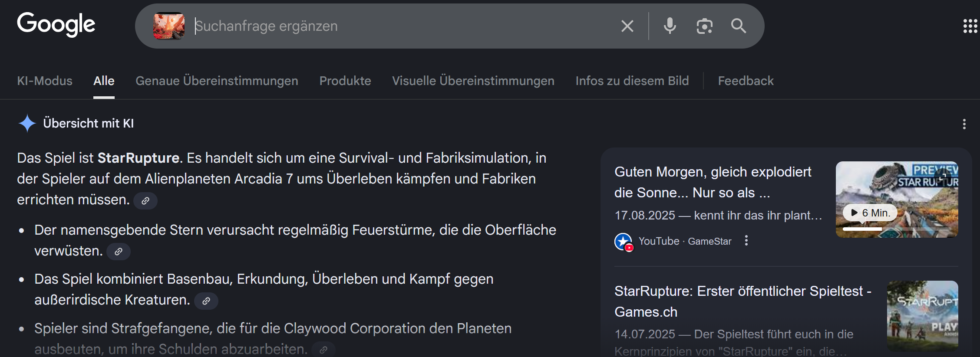The width and height of the screenshot is (980, 357).
Task: Open Infos zu diesem Bild tab
Action: [632, 81]
